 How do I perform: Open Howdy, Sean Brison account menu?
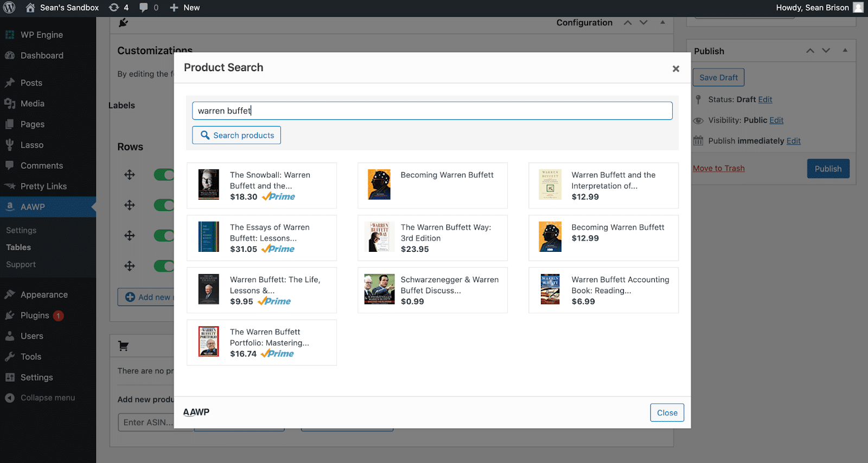tap(819, 8)
